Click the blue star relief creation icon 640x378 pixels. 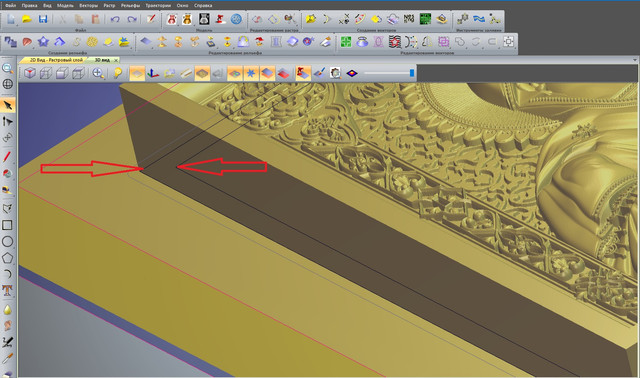click(x=43, y=42)
